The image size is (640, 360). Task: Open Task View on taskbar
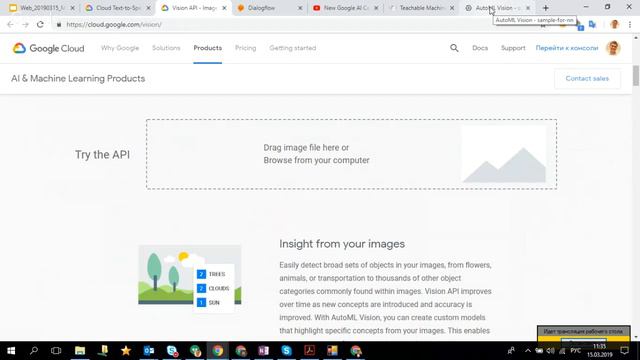(x=56, y=351)
